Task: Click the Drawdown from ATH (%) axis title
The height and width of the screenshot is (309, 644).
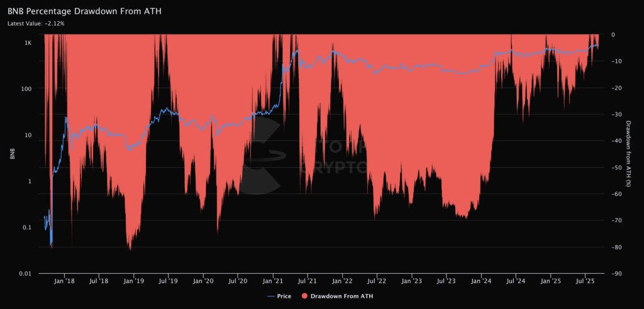Action: [628, 154]
